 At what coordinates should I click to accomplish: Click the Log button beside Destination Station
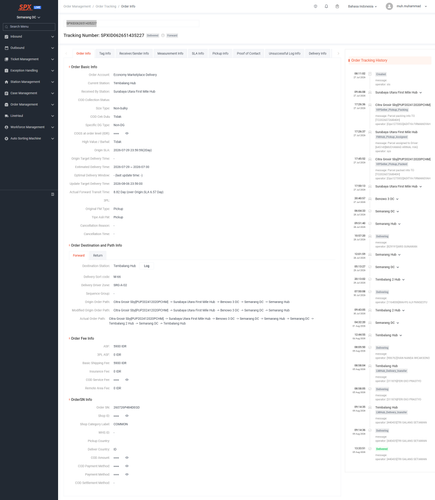(x=147, y=266)
